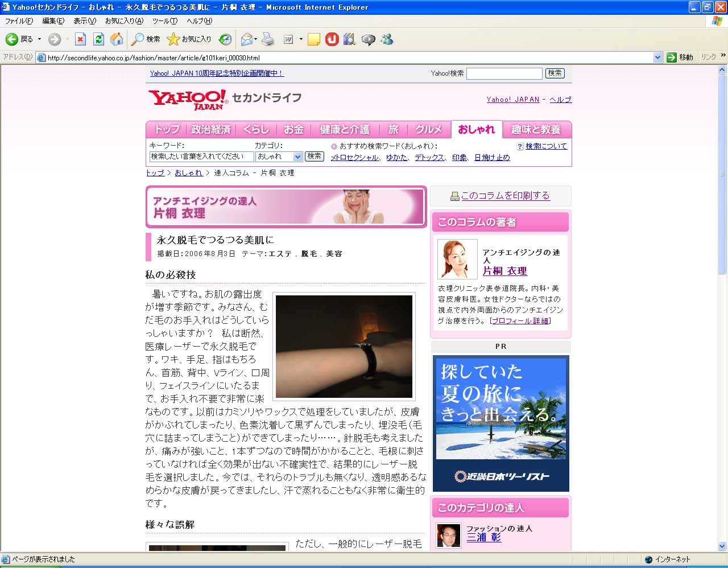728x568 pixels.
Task: Click the IE Back (戻る) button
Action: click(x=18, y=39)
